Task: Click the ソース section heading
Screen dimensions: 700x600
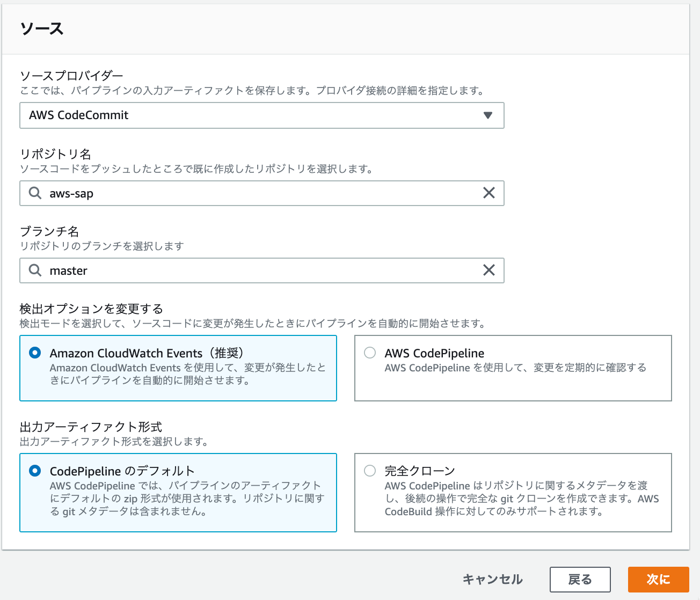Action: coord(42,28)
